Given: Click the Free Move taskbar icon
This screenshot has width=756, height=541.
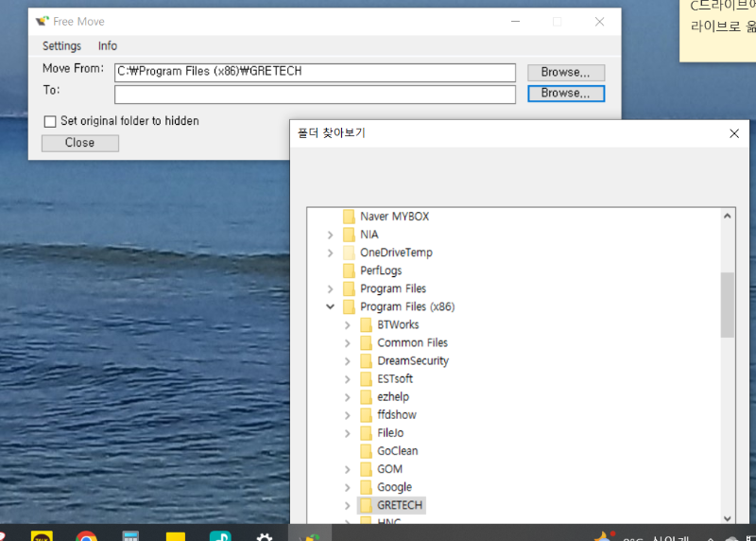Looking at the screenshot, I should pyautogui.click(x=310, y=535).
